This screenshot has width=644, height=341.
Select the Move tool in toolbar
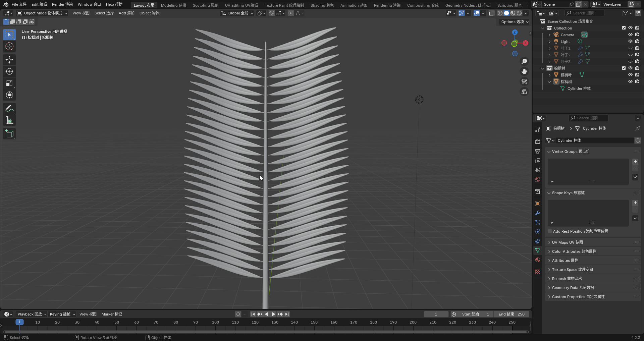pyautogui.click(x=9, y=60)
